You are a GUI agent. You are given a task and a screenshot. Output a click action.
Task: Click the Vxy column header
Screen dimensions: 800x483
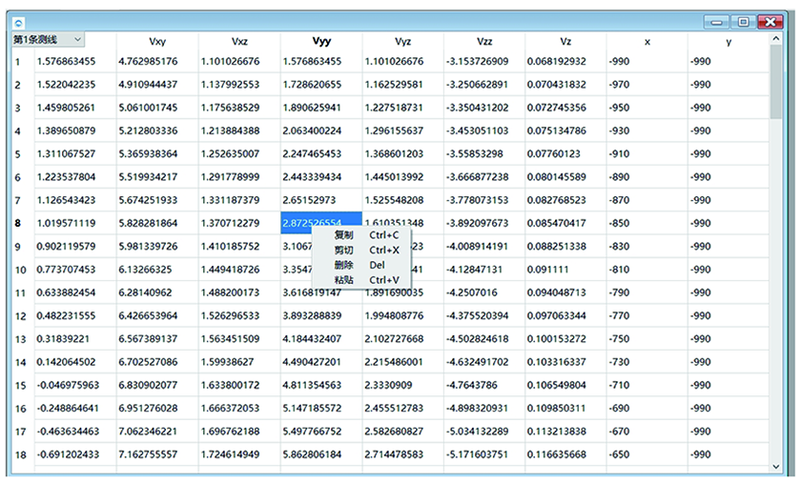coord(157,41)
